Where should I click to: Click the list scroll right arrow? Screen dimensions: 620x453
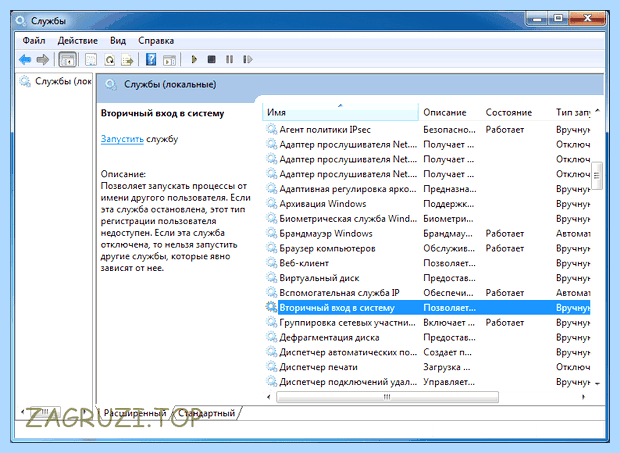[x=583, y=396]
